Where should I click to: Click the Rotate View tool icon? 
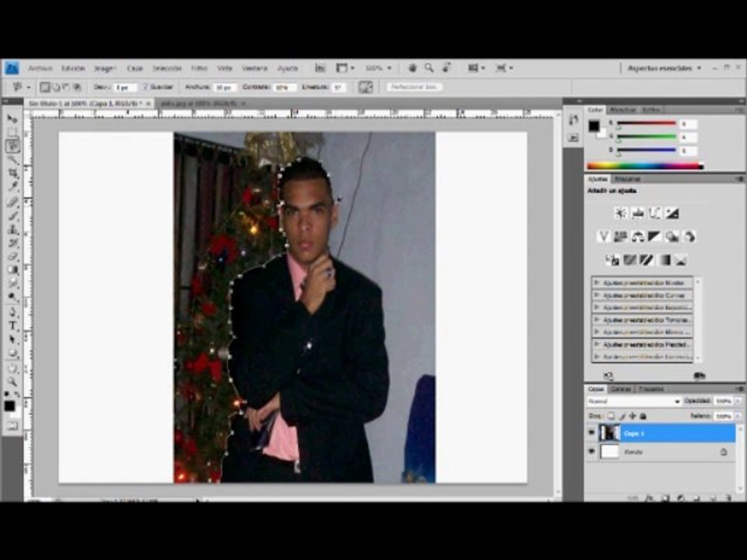coord(447,68)
